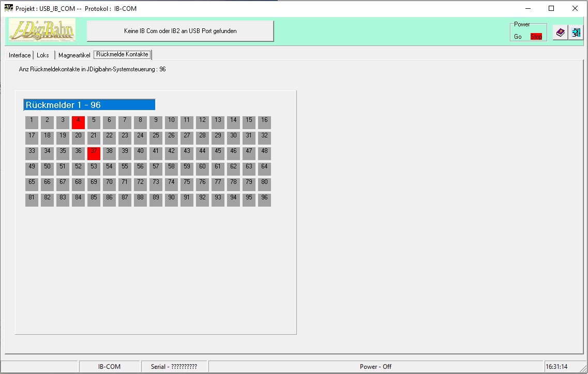588x374 pixels.
Task: Click the application icon in title bar
Action: [8, 8]
